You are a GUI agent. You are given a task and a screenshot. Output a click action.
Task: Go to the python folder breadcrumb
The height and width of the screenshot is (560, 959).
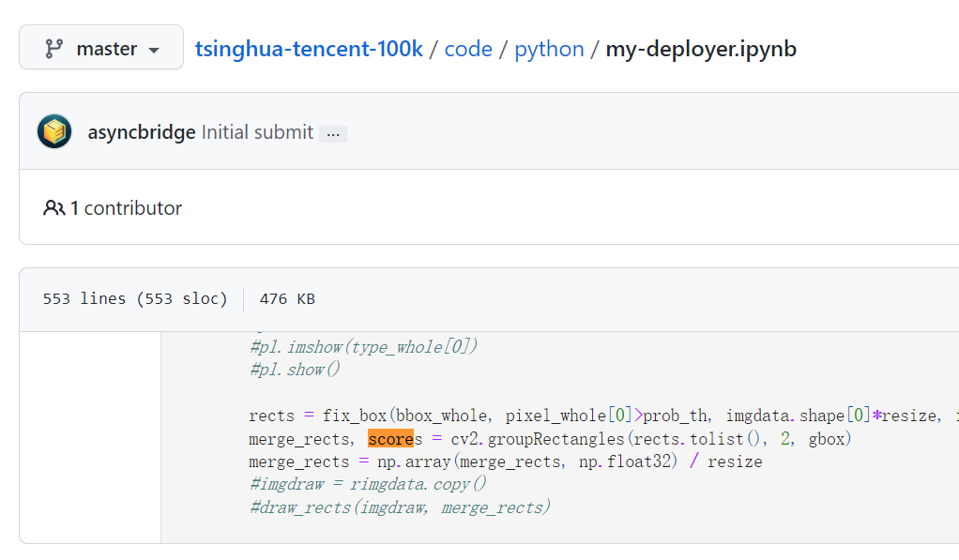click(549, 49)
